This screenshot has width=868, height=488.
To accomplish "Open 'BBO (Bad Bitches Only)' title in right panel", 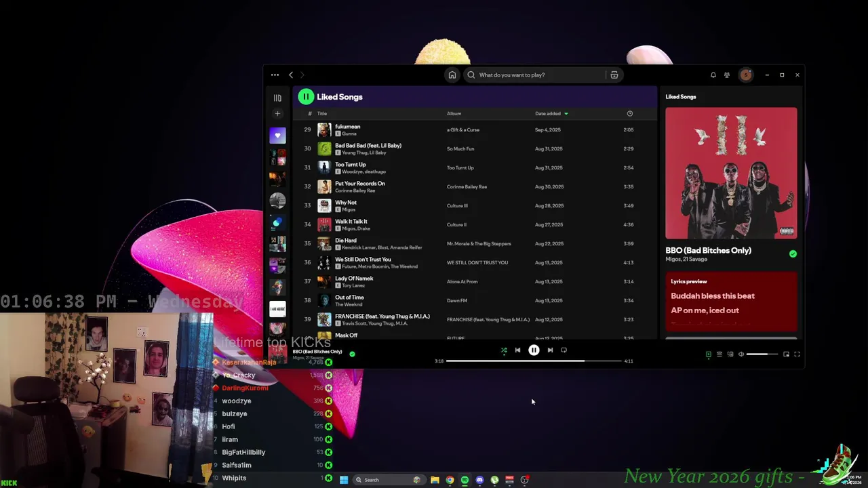I will [x=709, y=251].
